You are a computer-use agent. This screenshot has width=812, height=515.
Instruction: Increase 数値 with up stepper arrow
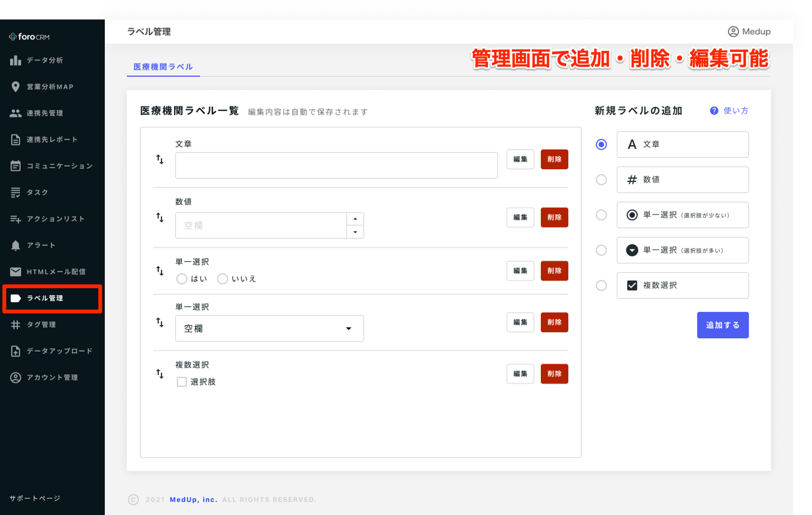pyautogui.click(x=355, y=219)
